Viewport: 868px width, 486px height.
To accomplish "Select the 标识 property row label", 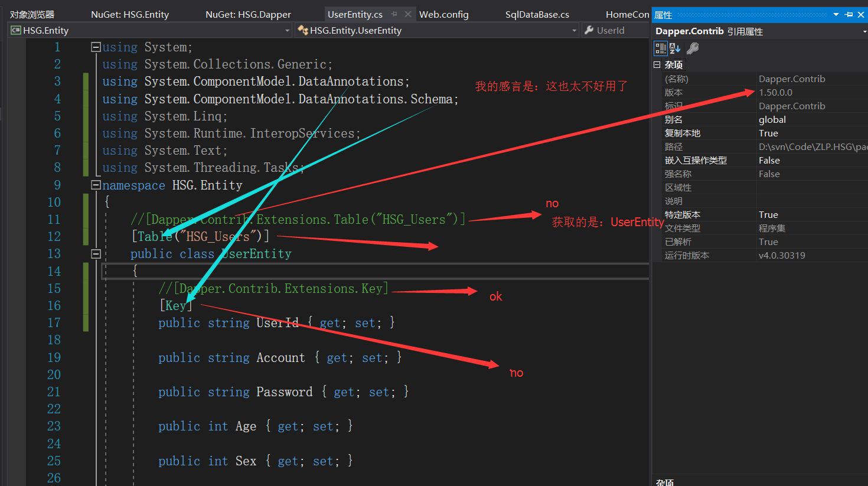I will click(674, 106).
